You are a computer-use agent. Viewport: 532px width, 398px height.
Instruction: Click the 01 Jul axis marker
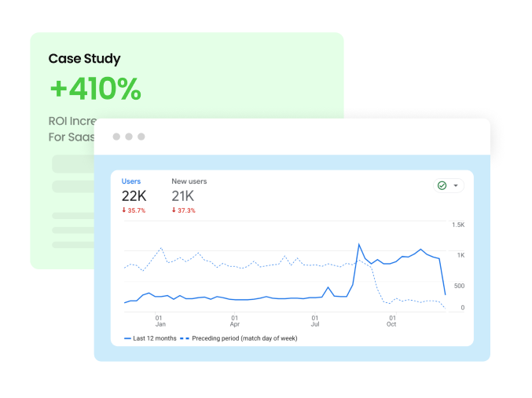tap(315, 320)
